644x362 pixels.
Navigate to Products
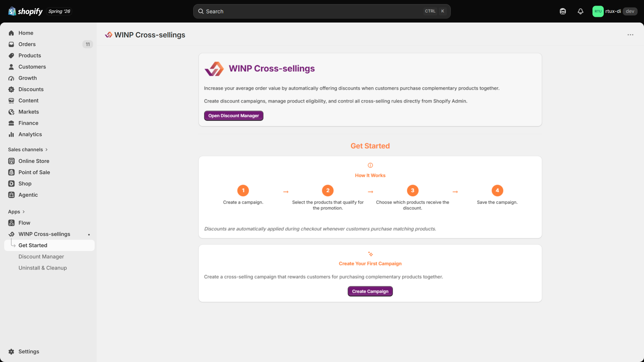coord(30,56)
